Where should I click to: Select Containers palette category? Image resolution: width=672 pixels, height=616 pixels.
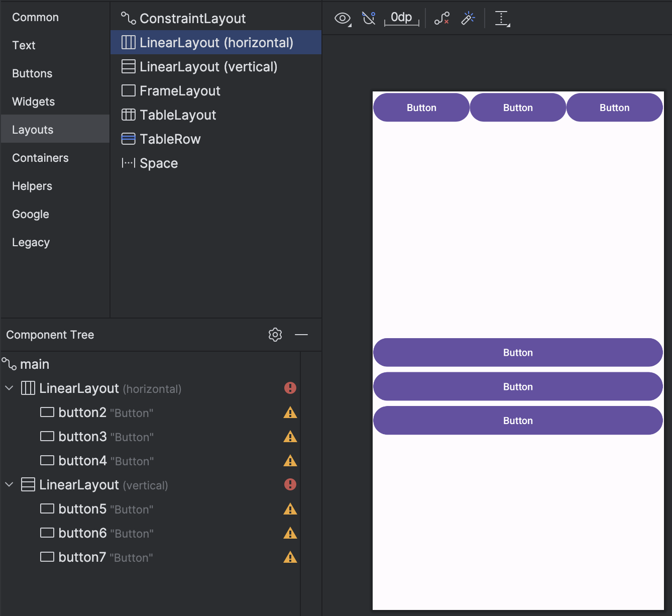55,158
